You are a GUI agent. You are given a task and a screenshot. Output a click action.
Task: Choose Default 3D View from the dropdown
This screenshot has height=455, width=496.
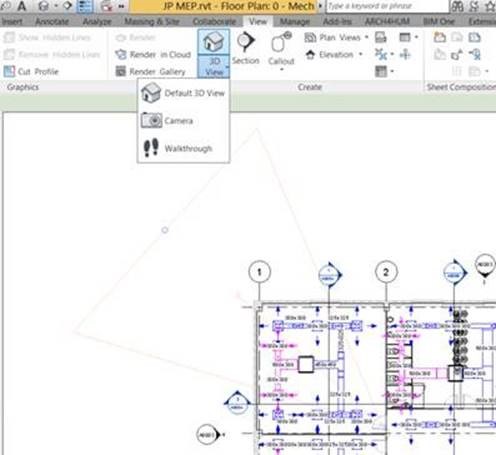tap(183, 93)
